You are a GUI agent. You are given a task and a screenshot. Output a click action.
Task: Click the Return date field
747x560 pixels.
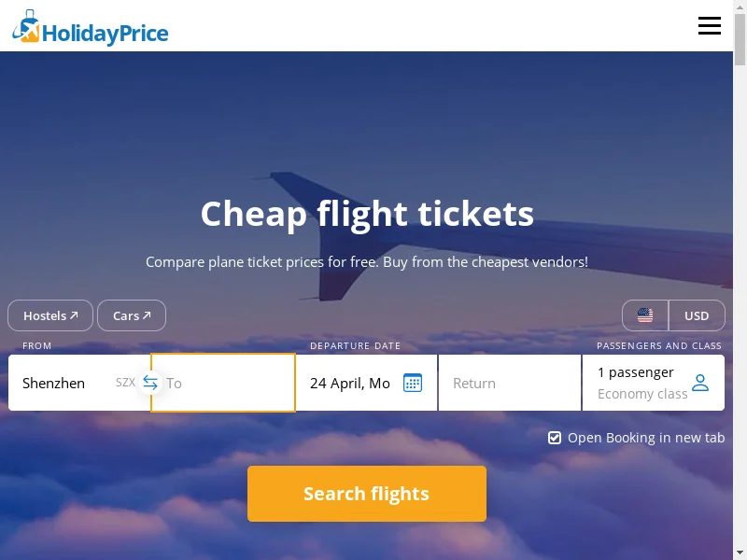[x=509, y=383]
